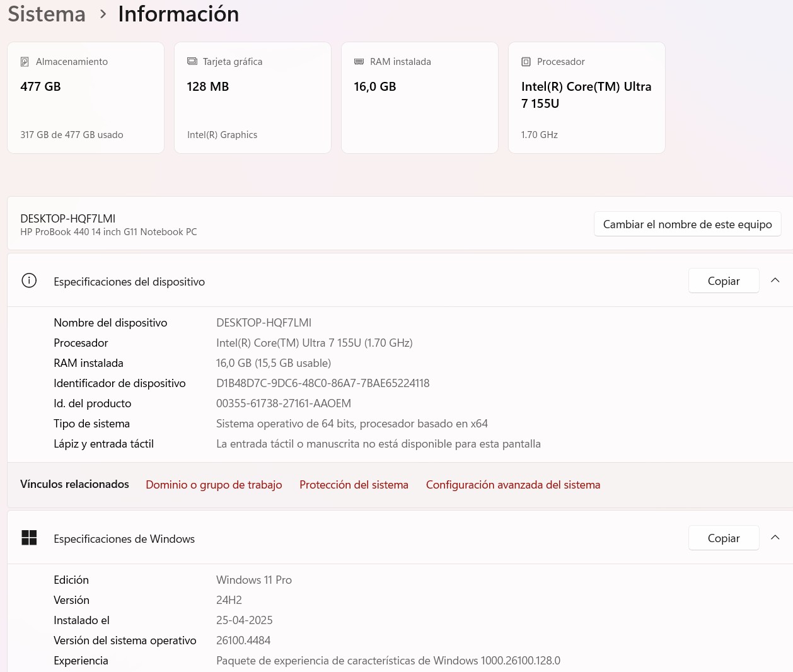Click the Paquete de experiencia value
The width and height of the screenshot is (793, 672).
388,661
